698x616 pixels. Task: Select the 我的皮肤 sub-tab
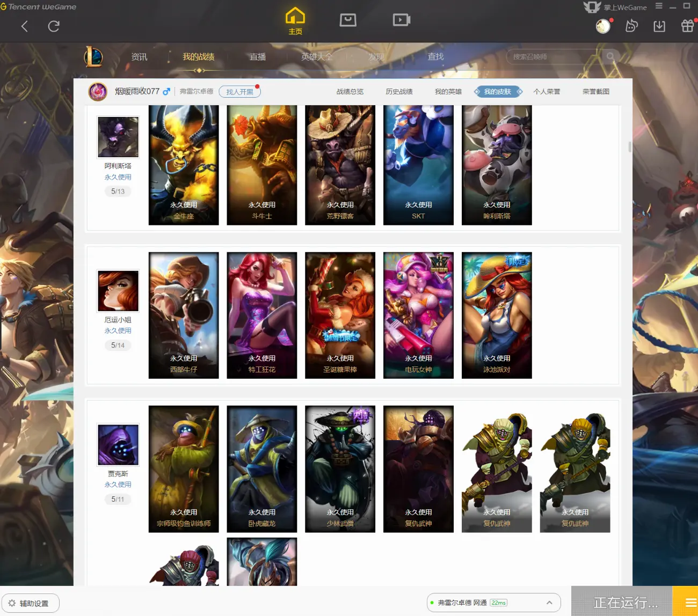tap(498, 92)
